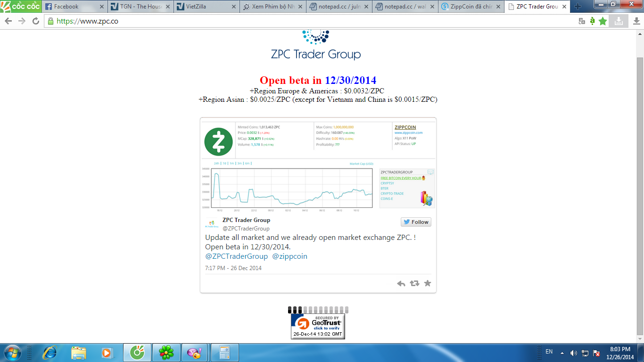
Task: Click the EN language indicator
Action: (549, 352)
